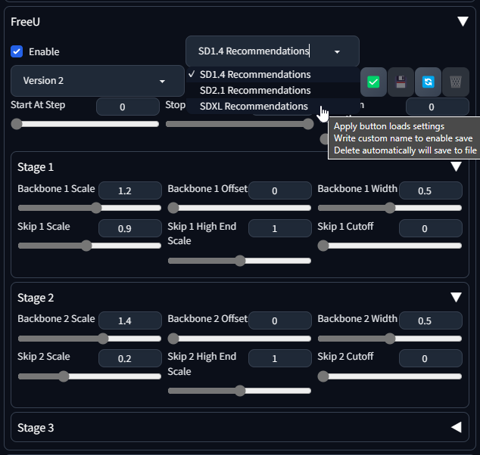480x455 pixels.
Task: Adjust the Backbone 2 Width slider
Action: coord(390,339)
